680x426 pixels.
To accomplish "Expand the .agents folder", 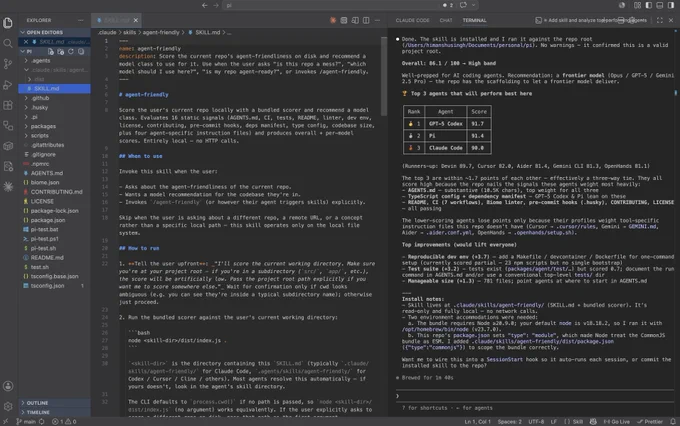I will click(x=54, y=61).
